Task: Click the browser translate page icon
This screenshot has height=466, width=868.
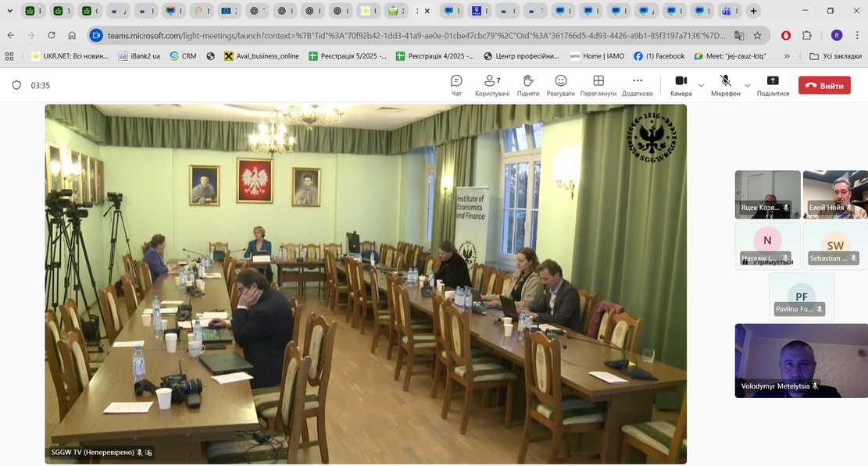Action: click(x=739, y=35)
